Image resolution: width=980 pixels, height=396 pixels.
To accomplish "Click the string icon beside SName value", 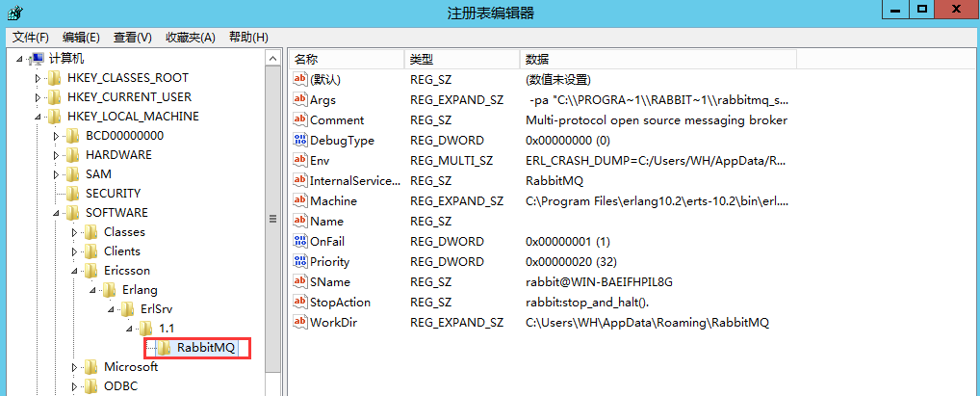I will 299,281.
